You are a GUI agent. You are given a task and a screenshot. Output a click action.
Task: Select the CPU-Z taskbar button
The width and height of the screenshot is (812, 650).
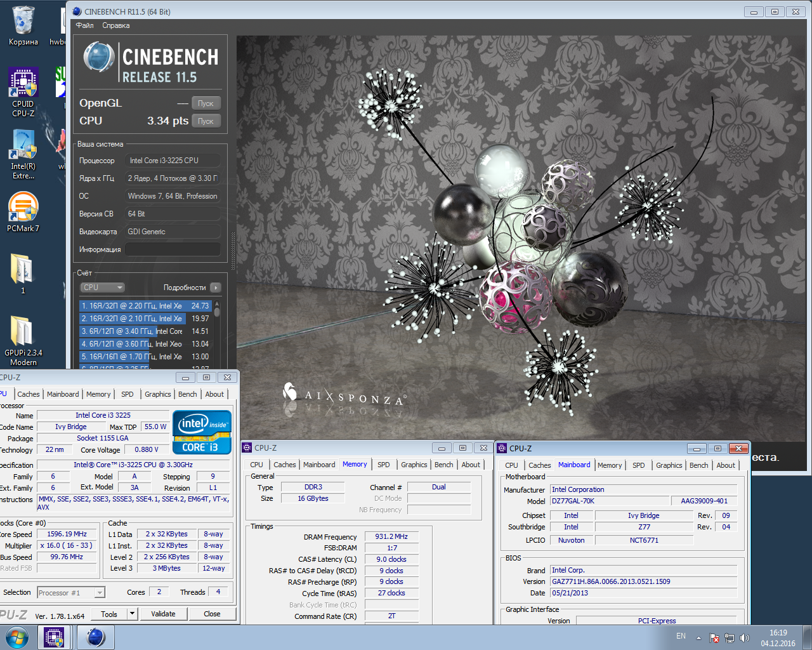[54, 637]
